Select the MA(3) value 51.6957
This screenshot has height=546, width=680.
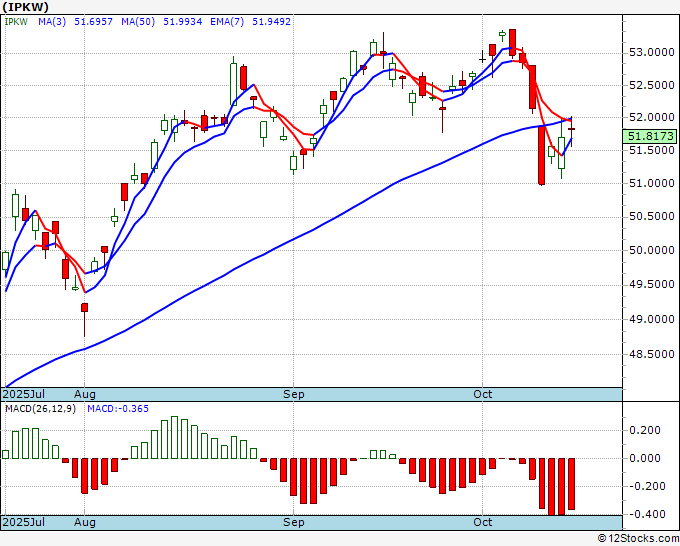click(x=93, y=22)
